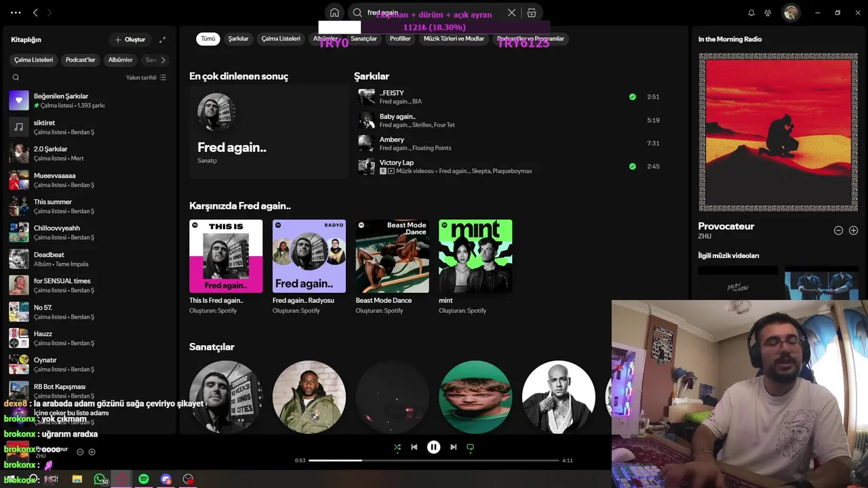Clear the search field with the X

click(x=512, y=12)
